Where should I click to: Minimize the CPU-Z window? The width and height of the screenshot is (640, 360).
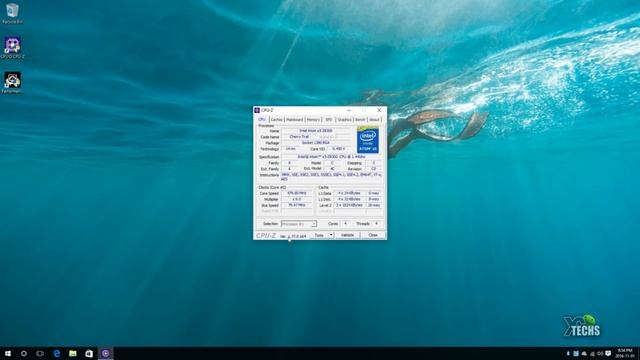tap(349, 110)
